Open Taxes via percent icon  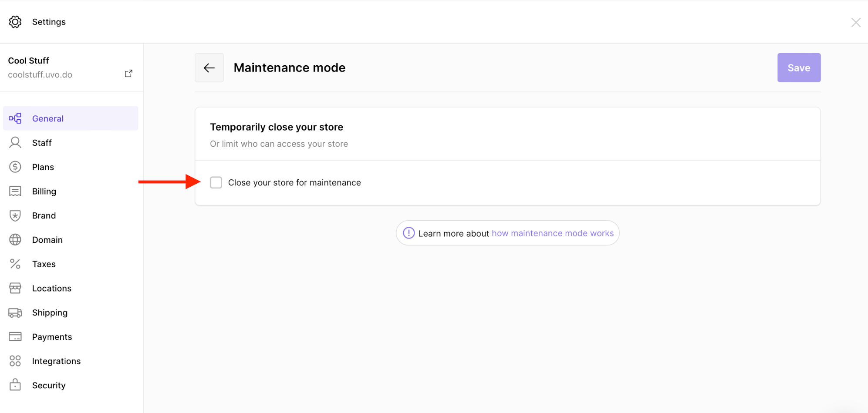(x=15, y=264)
